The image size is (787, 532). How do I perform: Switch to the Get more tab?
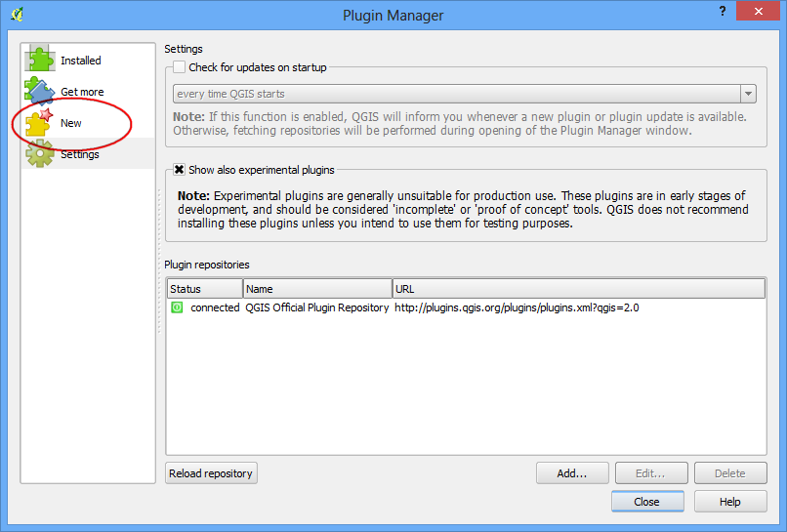[x=82, y=92]
